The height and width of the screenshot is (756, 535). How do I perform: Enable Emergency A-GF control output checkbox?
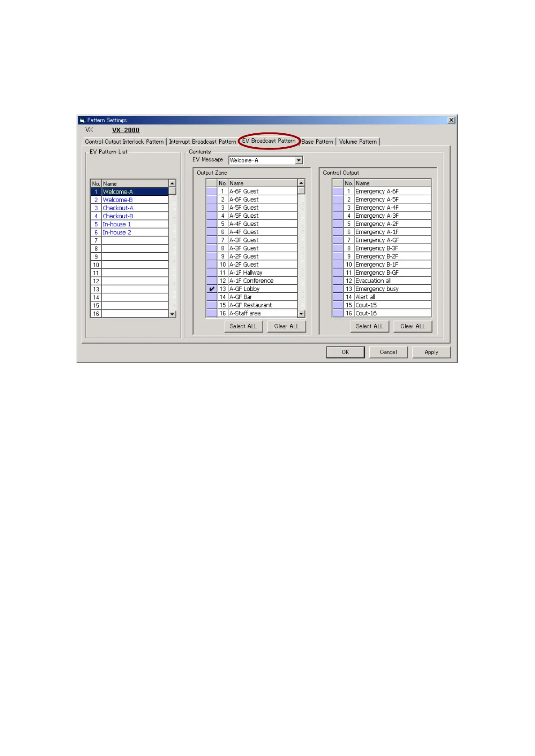[x=338, y=240]
